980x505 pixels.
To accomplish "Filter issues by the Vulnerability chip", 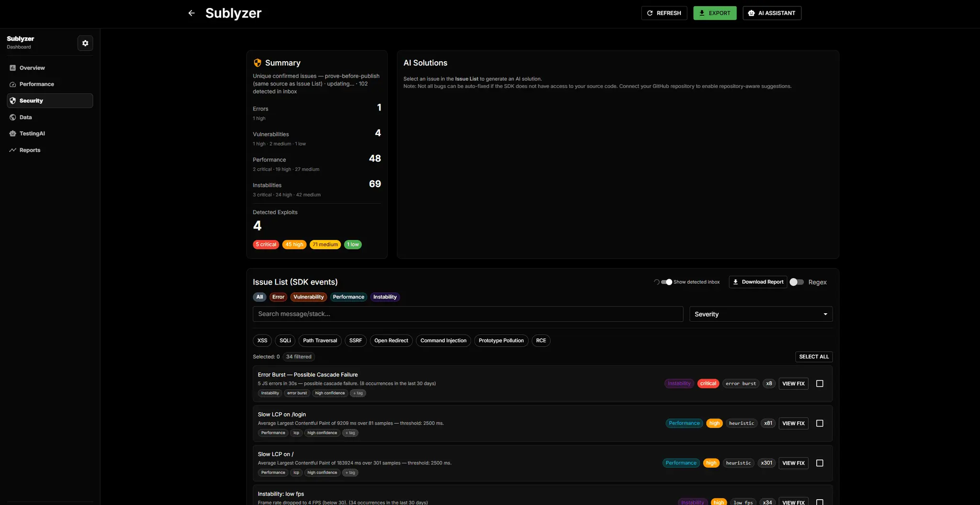I will click(309, 297).
